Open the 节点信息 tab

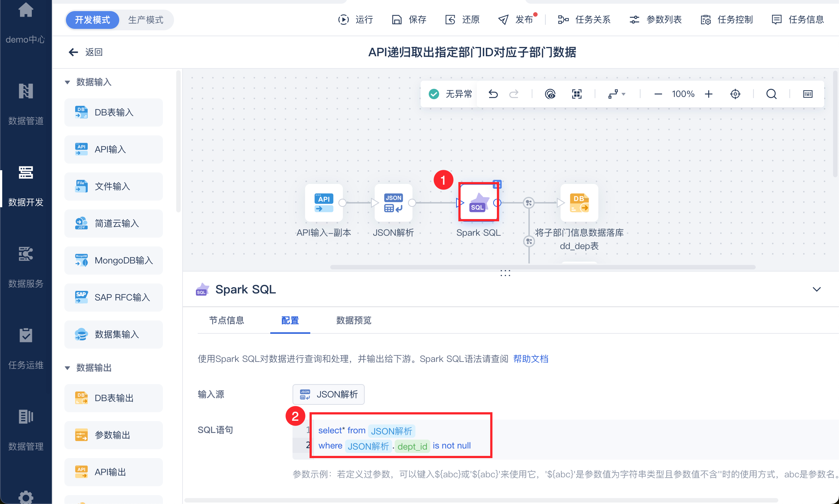[x=227, y=320]
